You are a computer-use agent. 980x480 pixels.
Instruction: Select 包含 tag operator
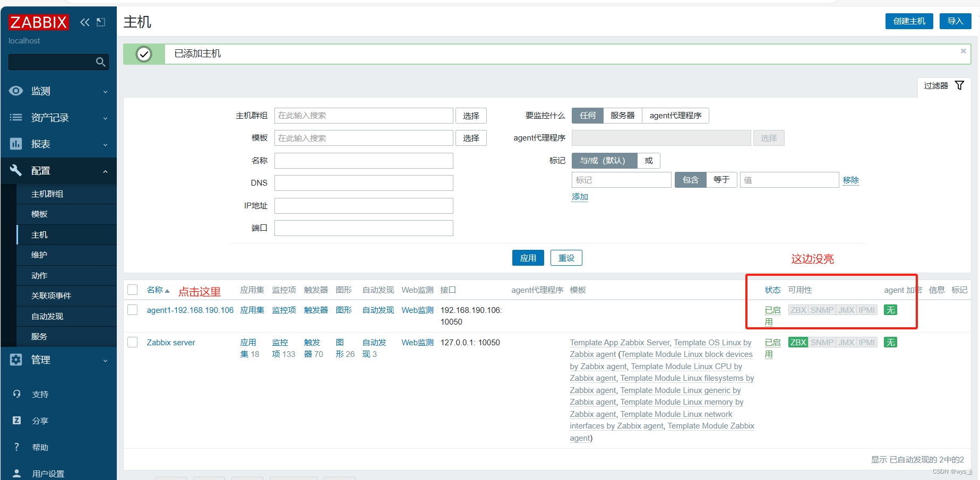click(x=690, y=180)
